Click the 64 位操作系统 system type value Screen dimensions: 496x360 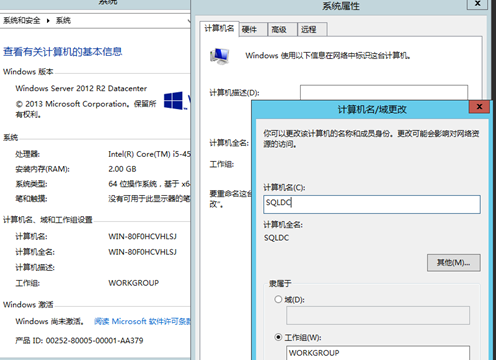(x=149, y=184)
